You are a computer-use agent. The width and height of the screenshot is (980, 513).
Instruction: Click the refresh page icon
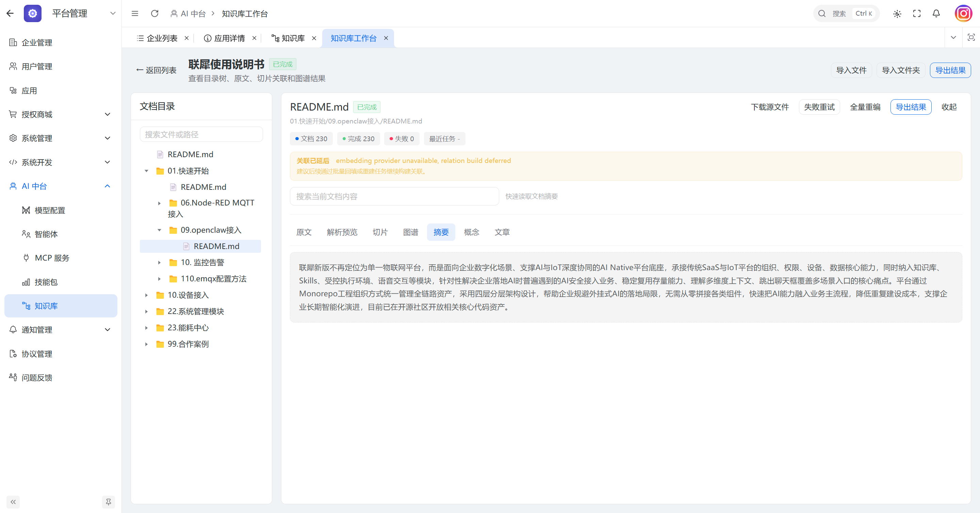154,13
